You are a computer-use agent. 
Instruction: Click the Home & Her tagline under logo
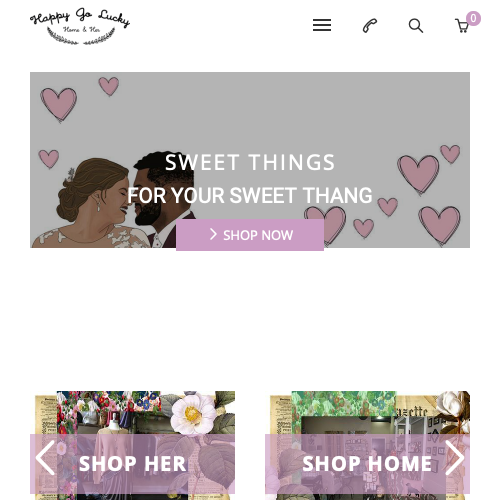tap(81, 30)
